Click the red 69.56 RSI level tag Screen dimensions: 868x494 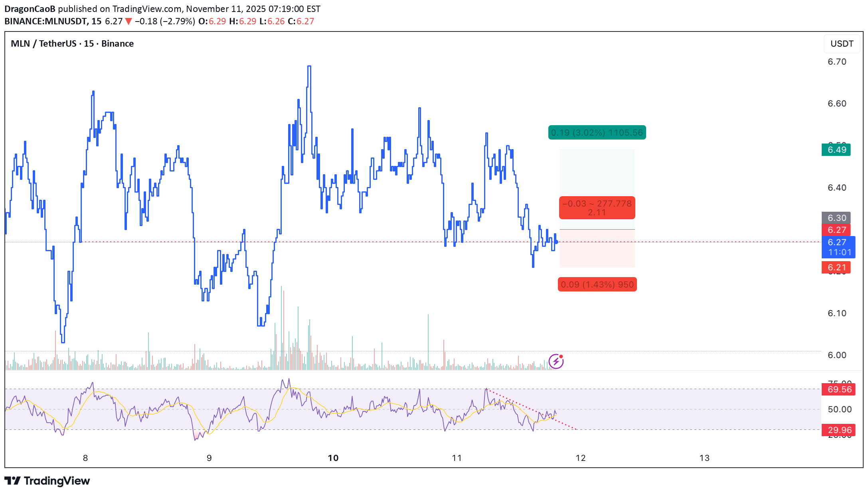click(838, 389)
